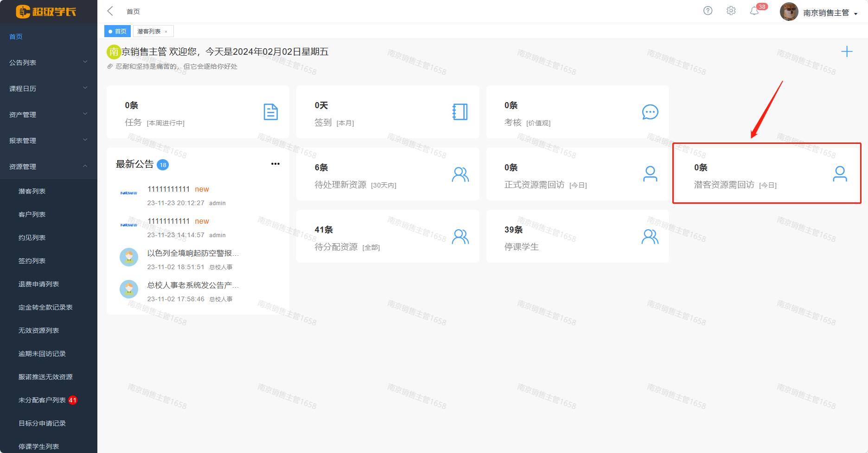Switch to the 首页 tab
868x453 pixels.
coord(118,31)
